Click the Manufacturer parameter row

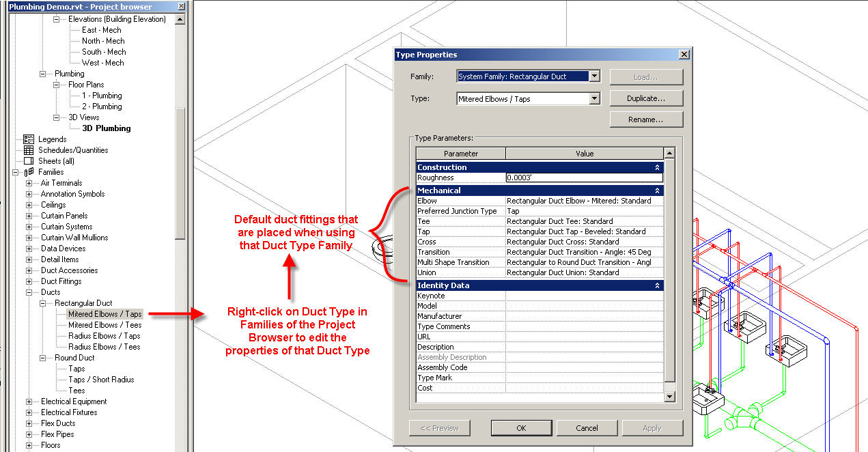(x=540, y=316)
